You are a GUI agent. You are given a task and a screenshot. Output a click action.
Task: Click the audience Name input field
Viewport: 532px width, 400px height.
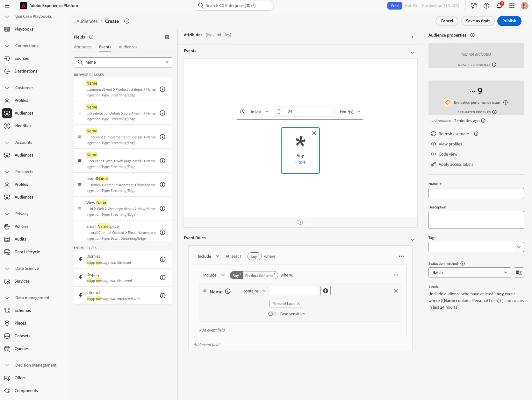pyautogui.click(x=476, y=193)
